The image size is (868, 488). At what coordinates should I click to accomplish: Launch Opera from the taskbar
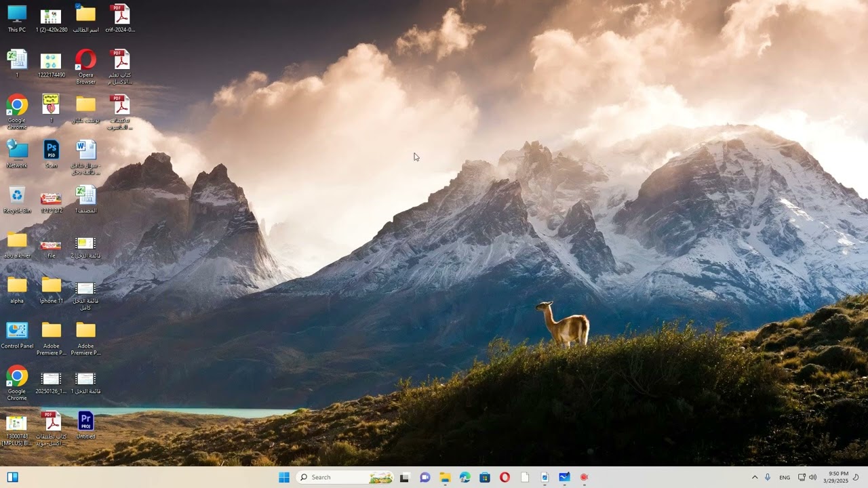tap(505, 477)
